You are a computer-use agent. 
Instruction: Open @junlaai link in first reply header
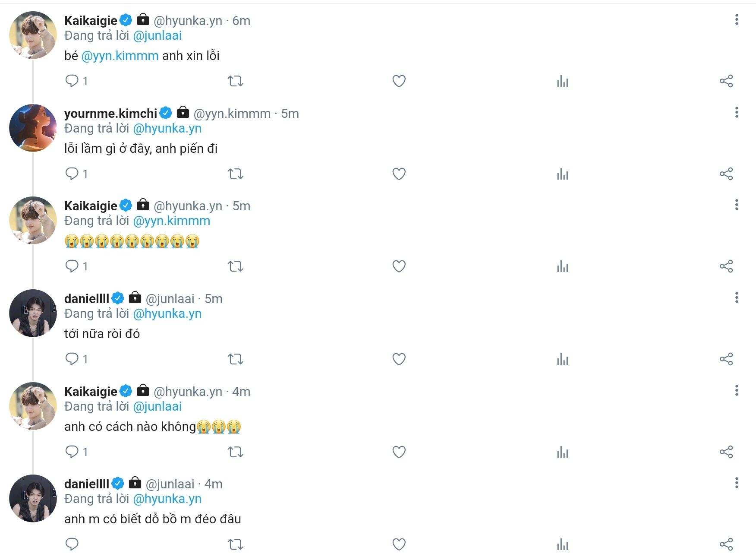coord(157,36)
